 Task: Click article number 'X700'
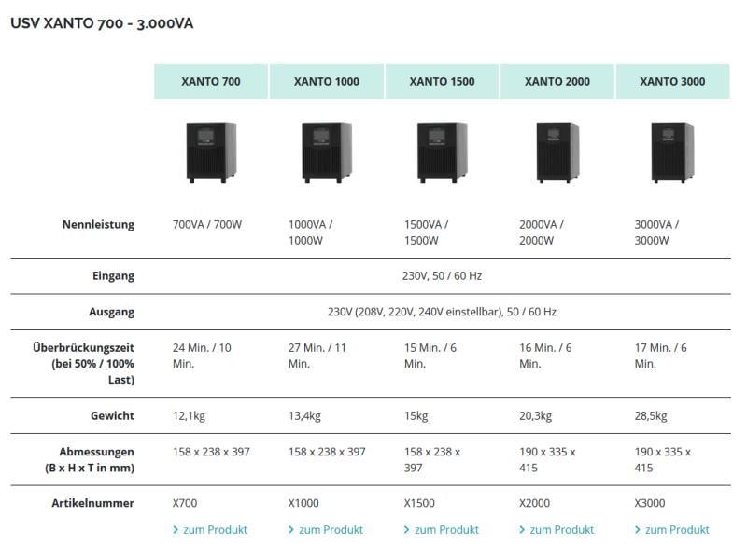(185, 503)
